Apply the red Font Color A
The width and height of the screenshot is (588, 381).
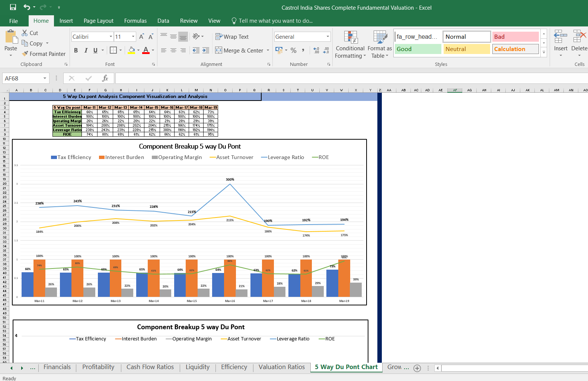point(146,50)
